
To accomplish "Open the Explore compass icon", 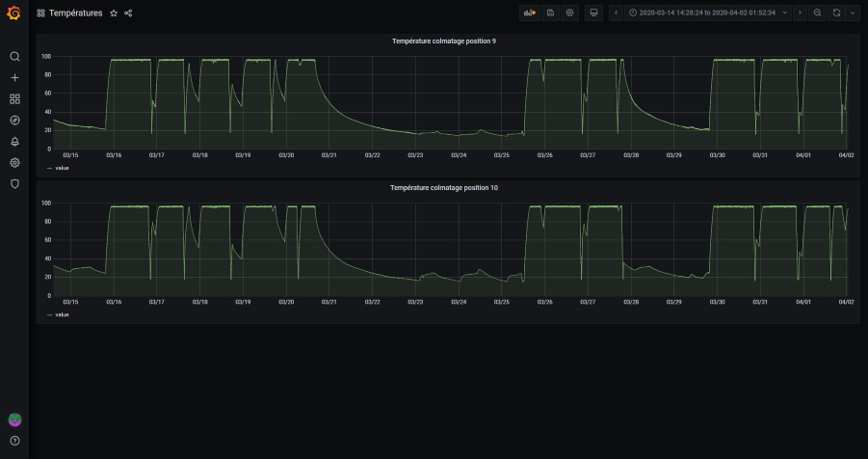I will click(x=15, y=121).
